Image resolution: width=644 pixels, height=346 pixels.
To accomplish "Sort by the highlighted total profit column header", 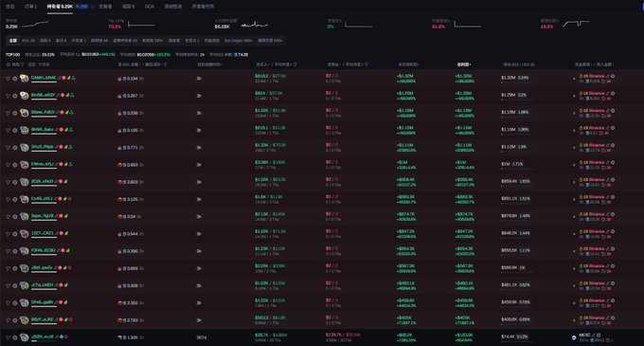I will (464, 64).
